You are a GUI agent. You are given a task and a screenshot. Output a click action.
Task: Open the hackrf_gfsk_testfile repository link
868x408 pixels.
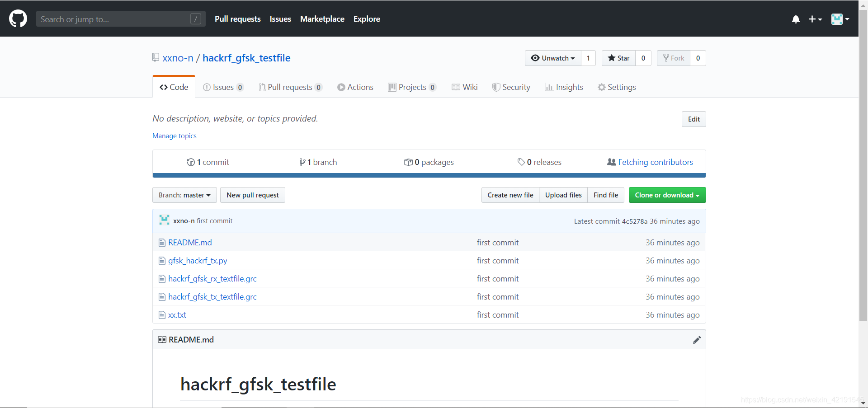coord(246,58)
